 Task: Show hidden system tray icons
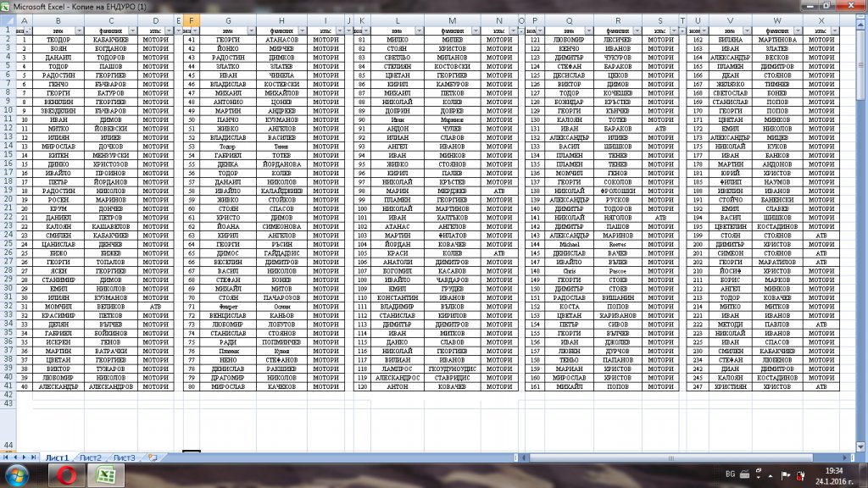click(x=770, y=476)
